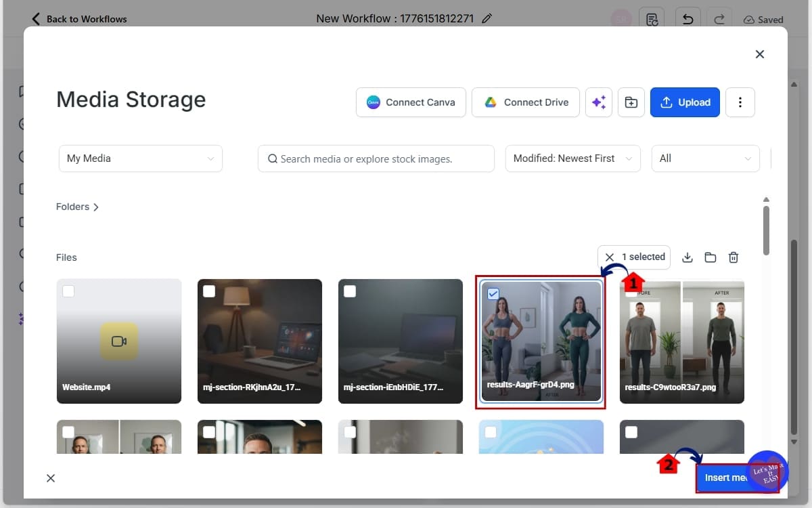Click the Upload button
812x508 pixels.
pos(685,102)
